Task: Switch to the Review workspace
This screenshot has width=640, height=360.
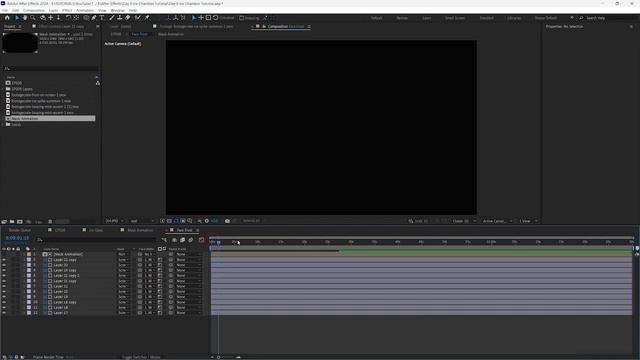Action: click(402, 18)
